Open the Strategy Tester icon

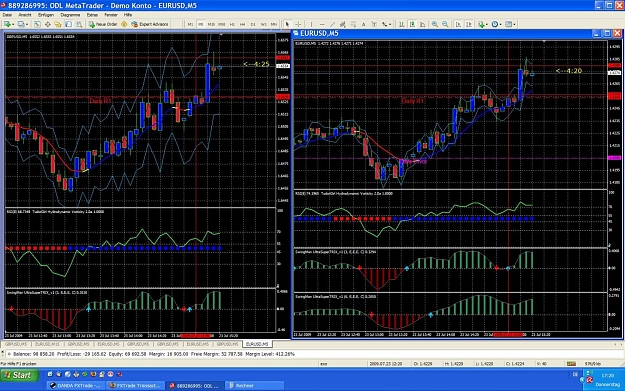pos(79,24)
